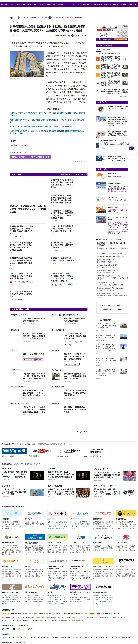138x644 pixels.
Task: Open the 紡ぐ TSUMUGU project logo
Action: click(x=126, y=513)
